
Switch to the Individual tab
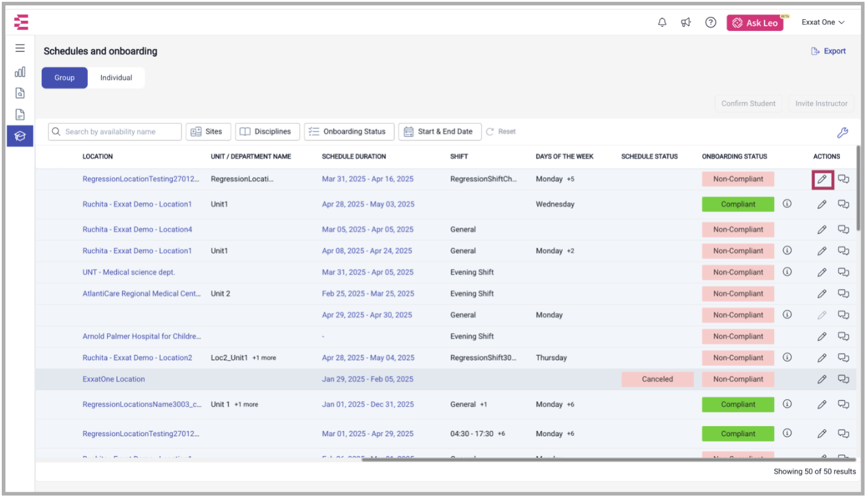pos(116,78)
